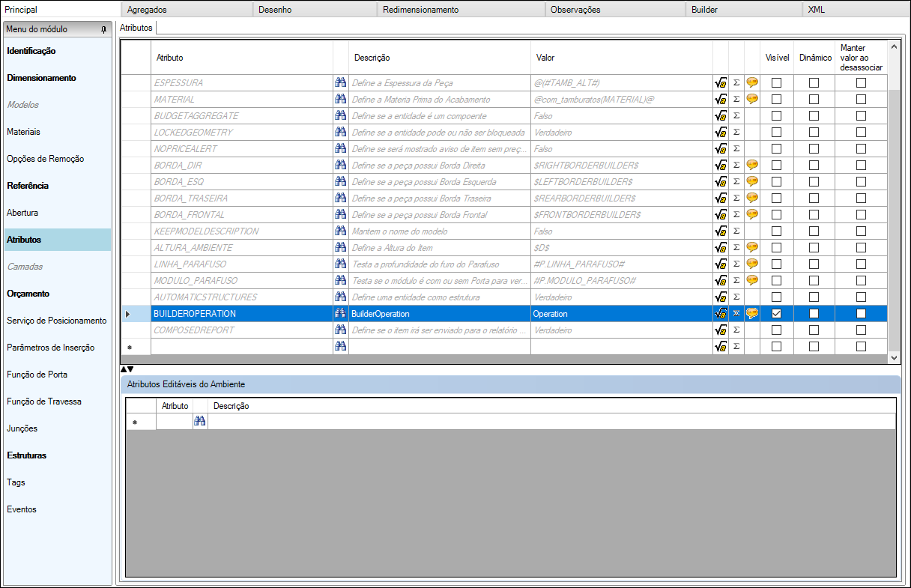The height and width of the screenshot is (588, 911).
Task: Switch to the Builder tab
Action: pos(704,10)
